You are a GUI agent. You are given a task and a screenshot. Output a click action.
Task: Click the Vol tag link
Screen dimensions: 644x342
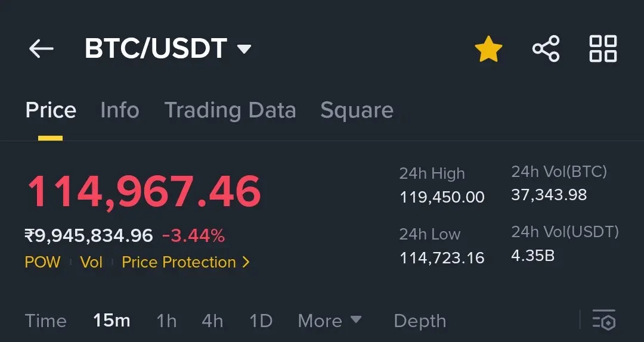[x=91, y=262]
